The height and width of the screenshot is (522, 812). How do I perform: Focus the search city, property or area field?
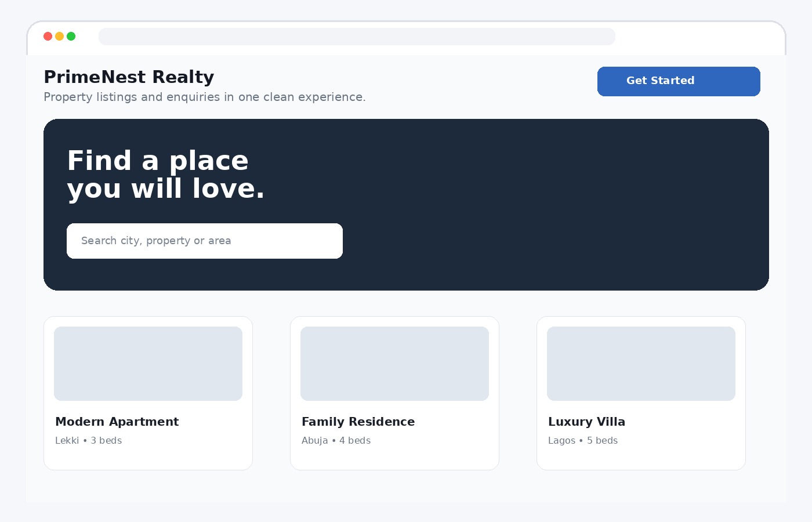pyautogui.click(x=205, y=241)
